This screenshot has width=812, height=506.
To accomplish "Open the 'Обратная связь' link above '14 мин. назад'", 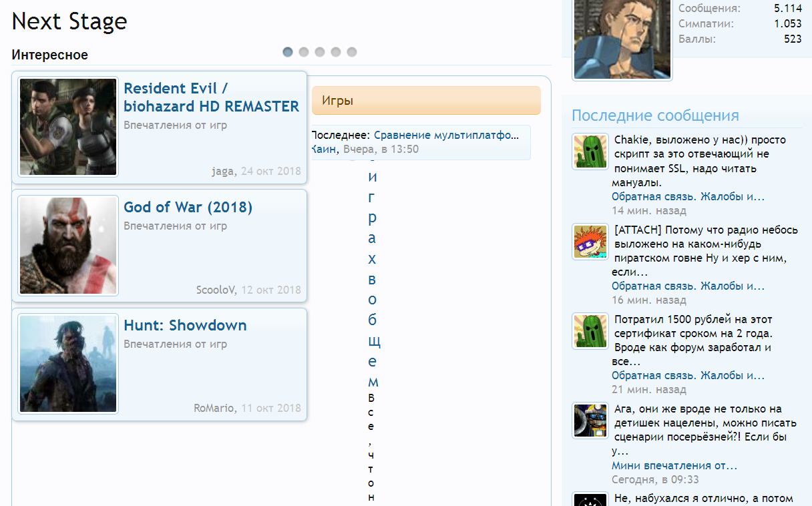I will click(688, 197).
